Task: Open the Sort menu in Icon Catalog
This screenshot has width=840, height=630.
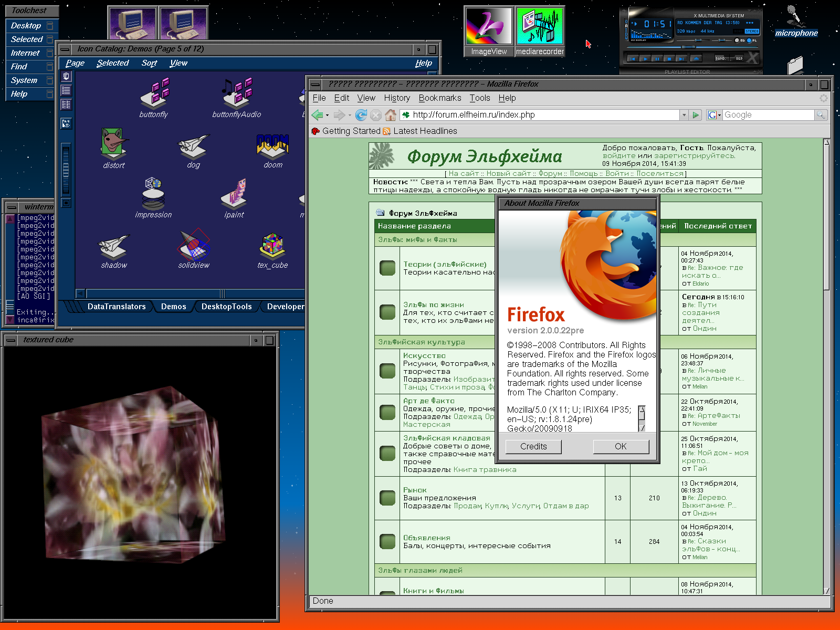Action: coord(149,63)
